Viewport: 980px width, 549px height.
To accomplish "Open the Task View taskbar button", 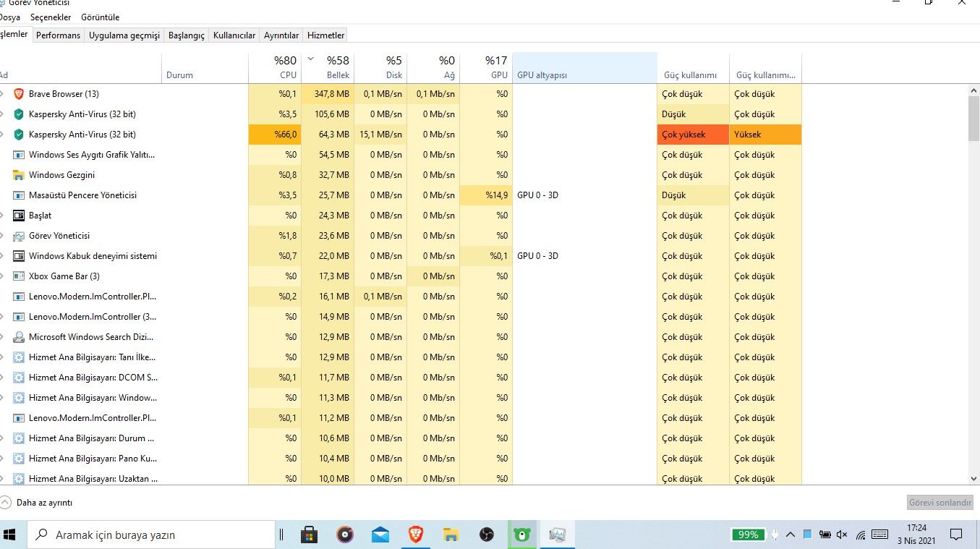I will (281, 535).
